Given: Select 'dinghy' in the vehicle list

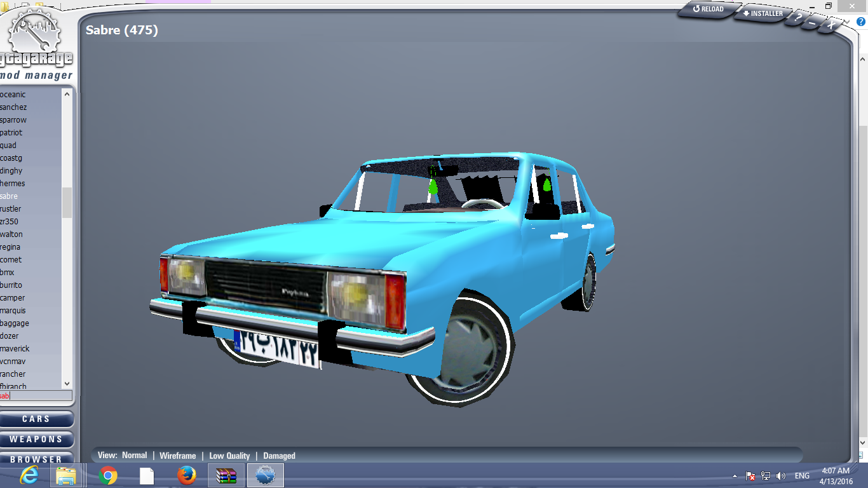Looking at the screenshot, I should click(x=11, y=171).
